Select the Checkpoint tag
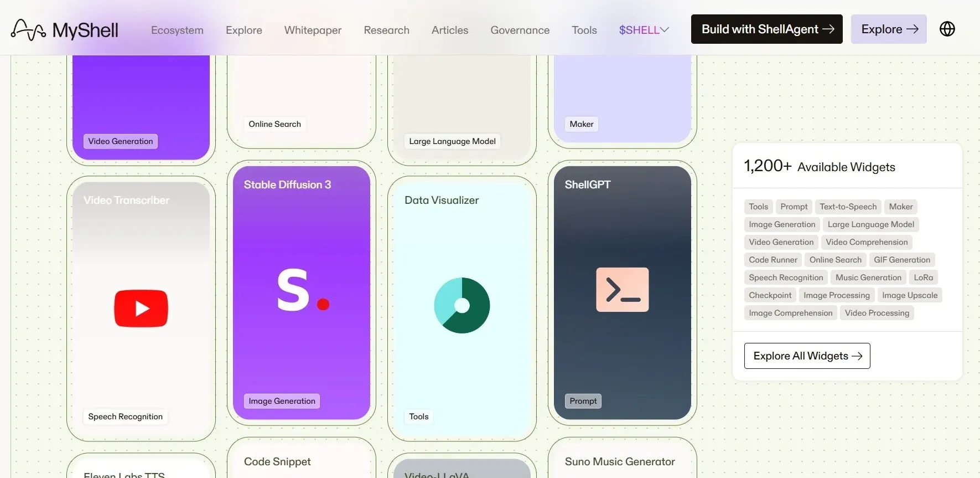Image resolution: width=980 pixels, height=478 pixels. coord(770,295)
